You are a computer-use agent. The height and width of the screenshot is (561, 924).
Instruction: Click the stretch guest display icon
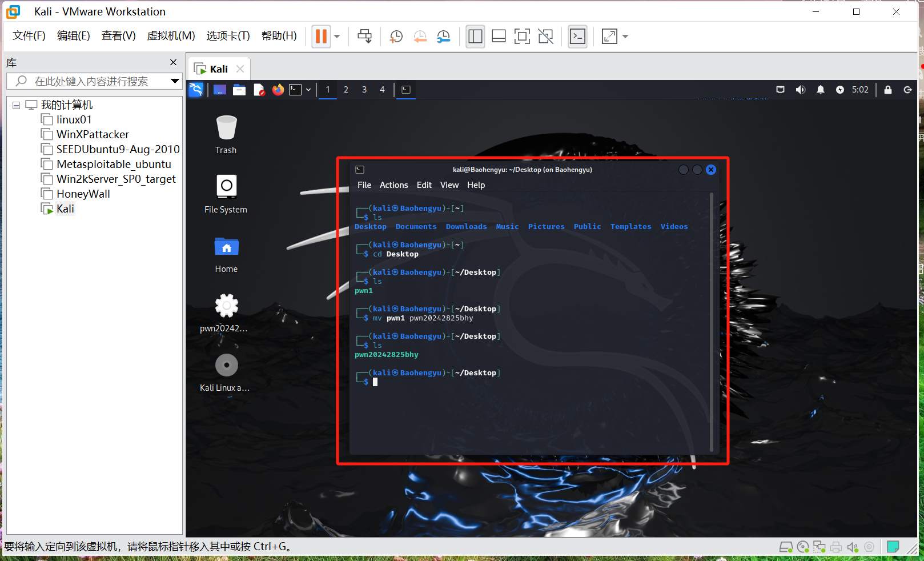(x=609, y=37)
